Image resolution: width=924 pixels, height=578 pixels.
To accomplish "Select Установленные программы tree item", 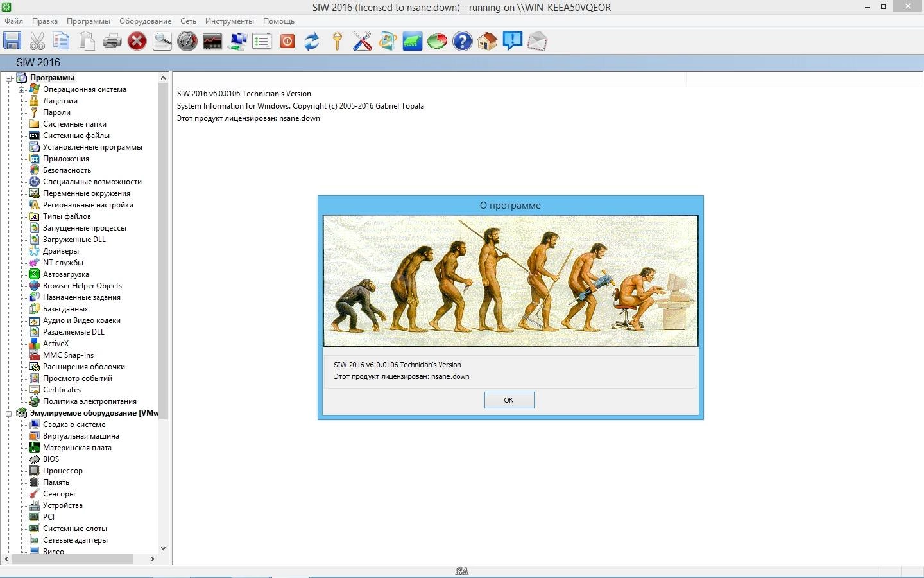I will point(92,147).
